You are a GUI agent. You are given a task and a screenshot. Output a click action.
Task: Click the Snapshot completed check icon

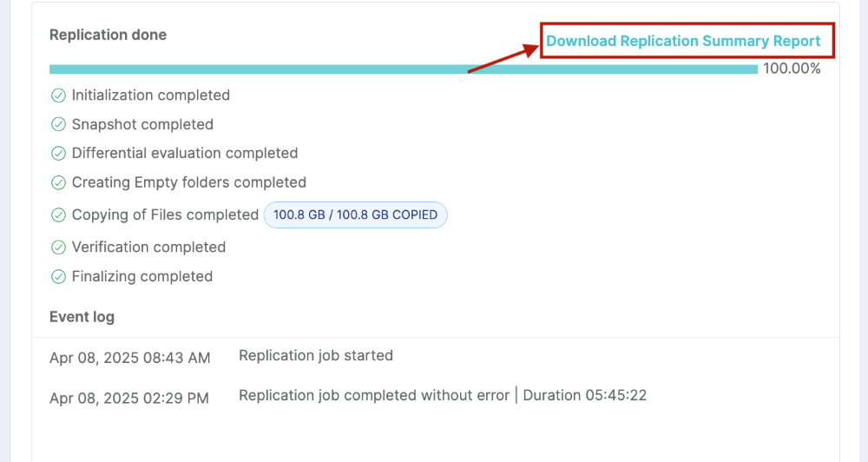tap(58, 124)
